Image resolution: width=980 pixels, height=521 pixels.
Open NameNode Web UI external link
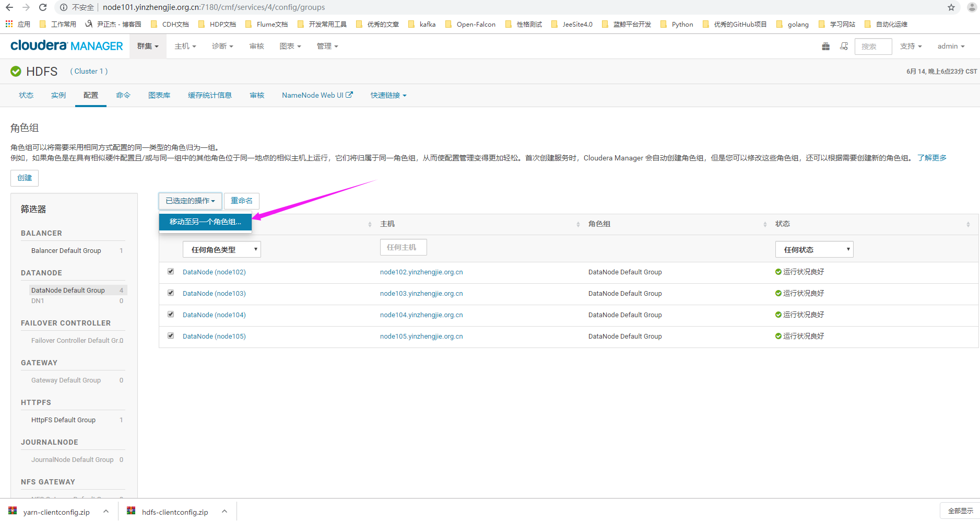point(317,95)
